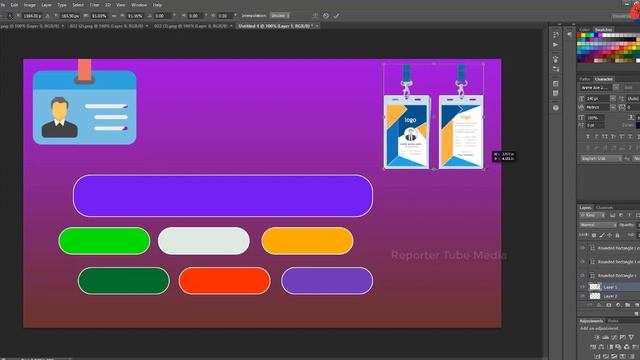Open the Filter menu
Image resolution: width=640 pixels, height=360 pixels.
(x=94, y=5)
